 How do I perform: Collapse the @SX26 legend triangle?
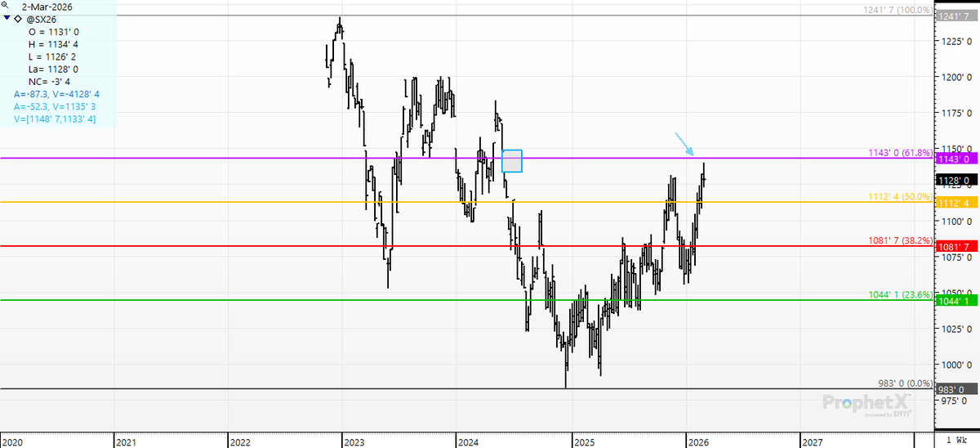click(x=7, y=17)
